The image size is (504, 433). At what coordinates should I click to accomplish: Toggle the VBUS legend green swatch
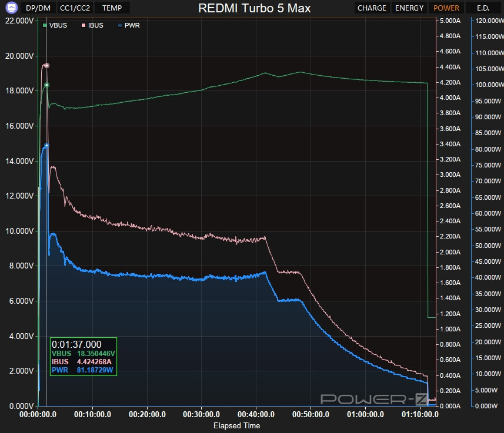pos(45,25)
